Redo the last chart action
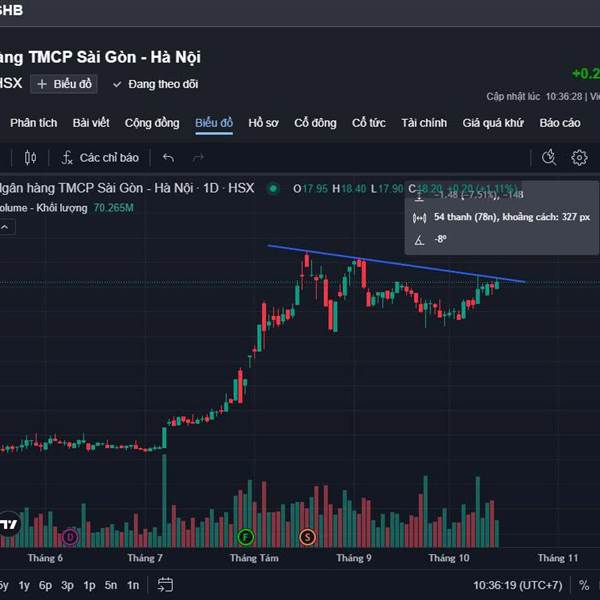The image size is (600, 600). coord(198,158)
